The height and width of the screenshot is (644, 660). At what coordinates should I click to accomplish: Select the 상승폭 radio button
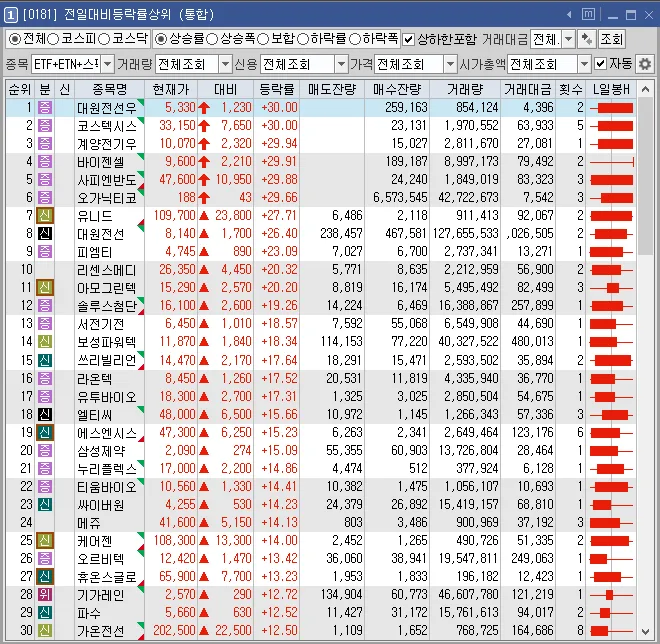(212, 39)
